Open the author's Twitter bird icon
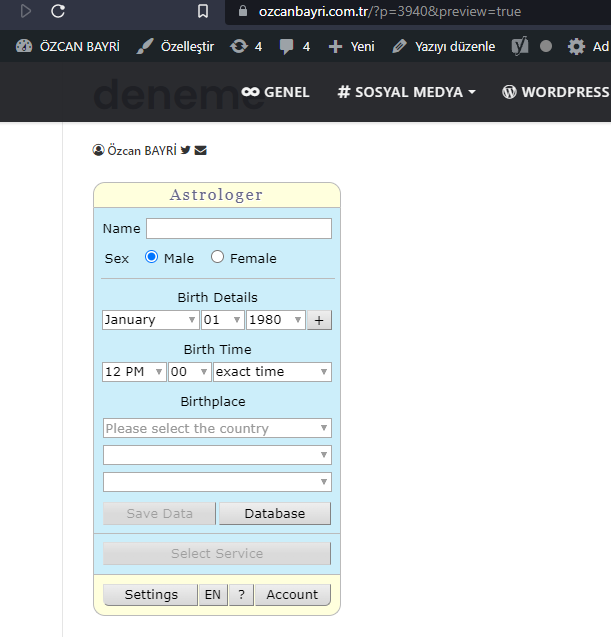Viewport: 611px width, 637px height. 186,150
